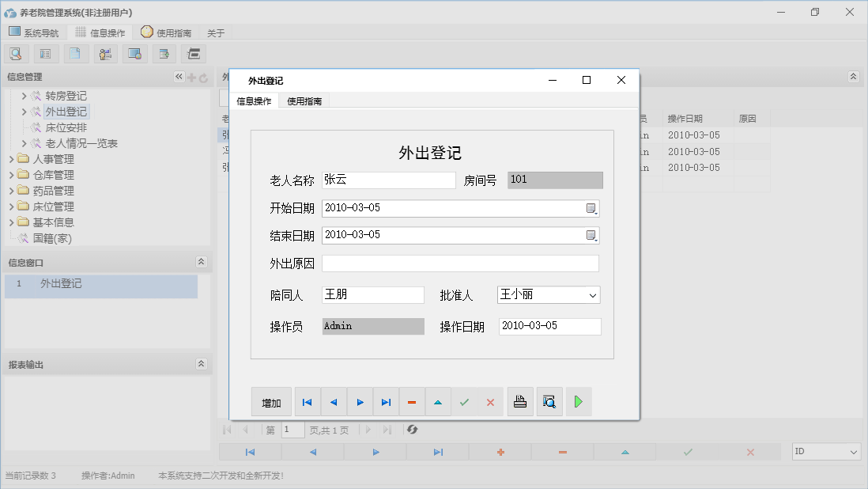This screenshot has width=868, height=489.
Task: Click the confirm checkmark in the dialog toolbar
Action: pos(465,401)
